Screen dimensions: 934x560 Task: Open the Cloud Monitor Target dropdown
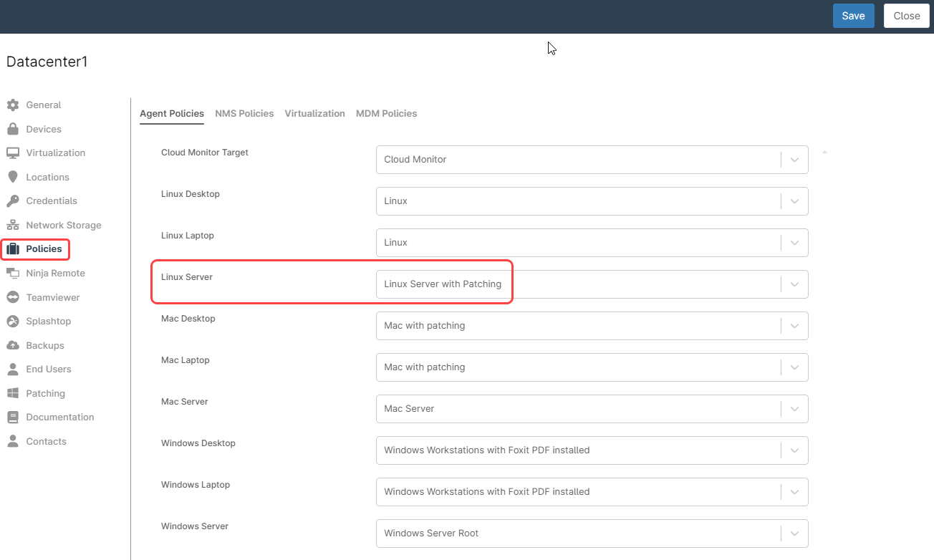click(x=794, y=160)
